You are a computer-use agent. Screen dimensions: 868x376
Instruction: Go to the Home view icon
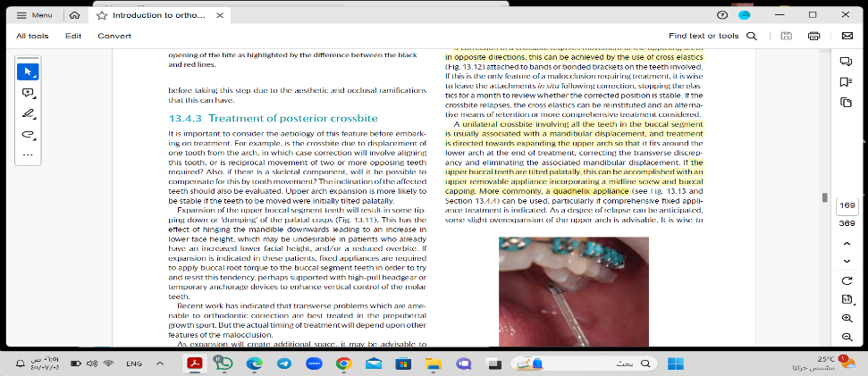(75, 15)
